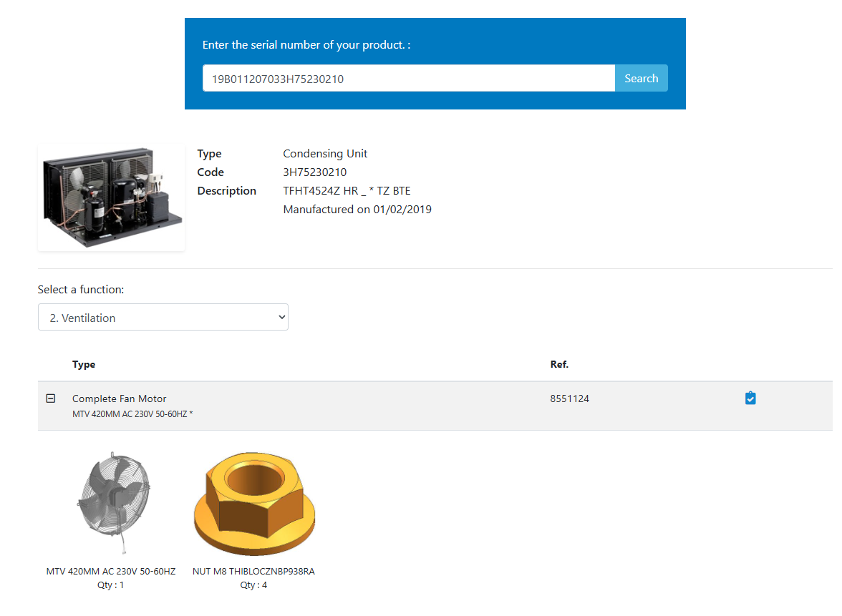Click the Complete Fan Motor label
842x616 pixels.
pyautogui.click(x=119, y=399)
